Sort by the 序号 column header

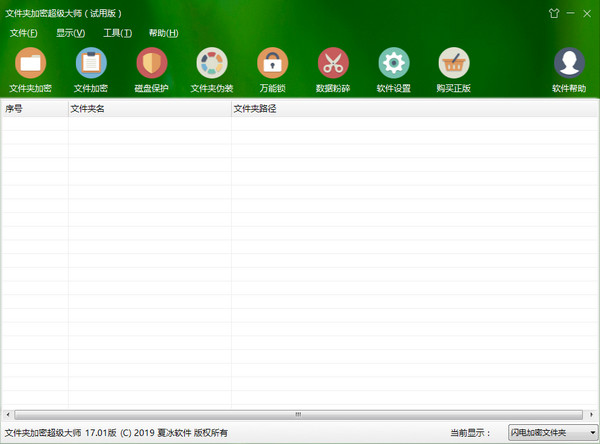point(34,108)
